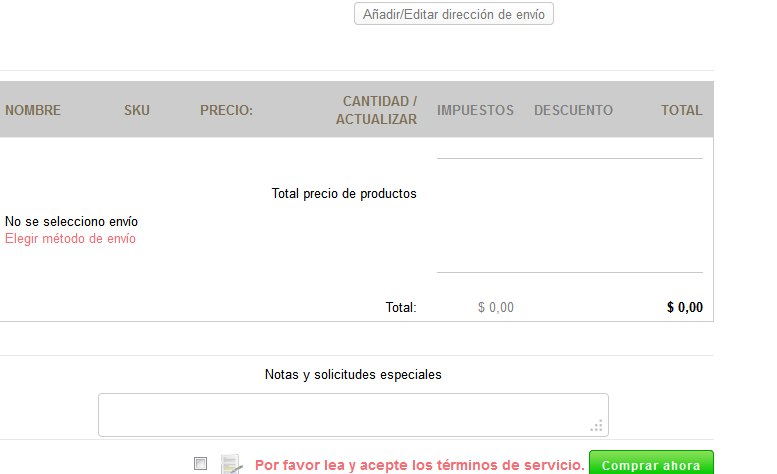Open the red terms of service text link
777x474 pixels.
coord(420,465)
